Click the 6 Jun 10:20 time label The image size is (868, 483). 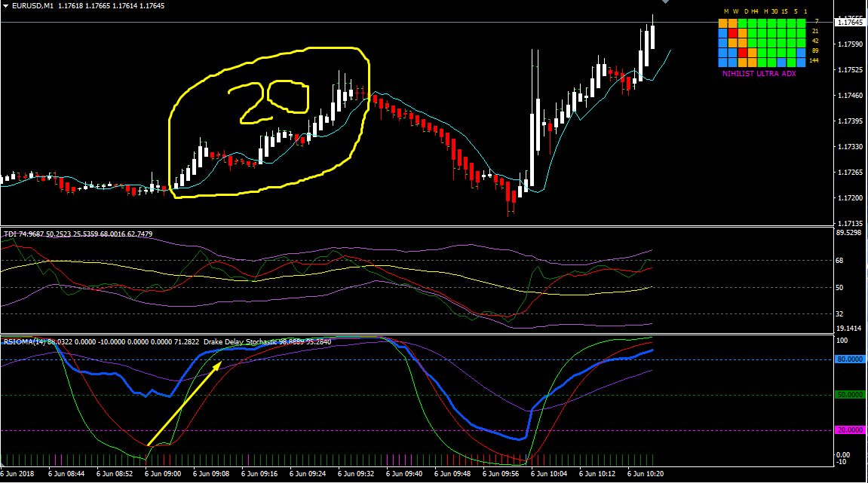click(x=646, y=474)
